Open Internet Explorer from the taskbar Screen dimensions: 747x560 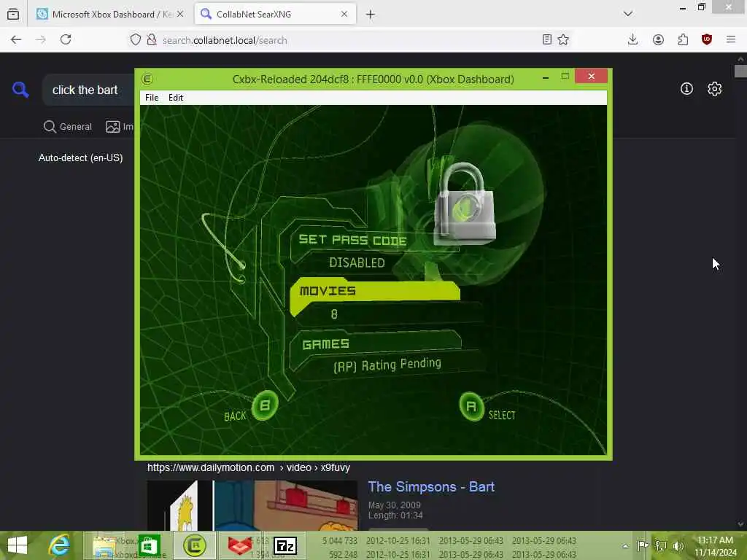(60, 545)
